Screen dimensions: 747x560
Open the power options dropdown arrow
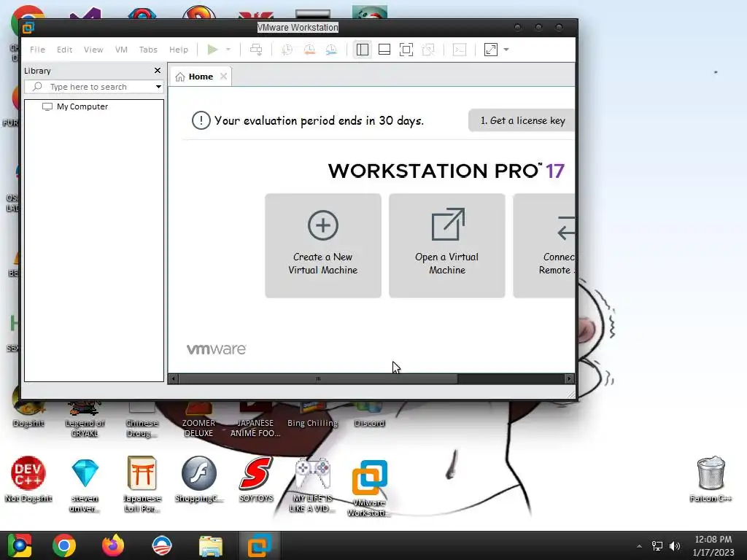click(x=228, y=50)
